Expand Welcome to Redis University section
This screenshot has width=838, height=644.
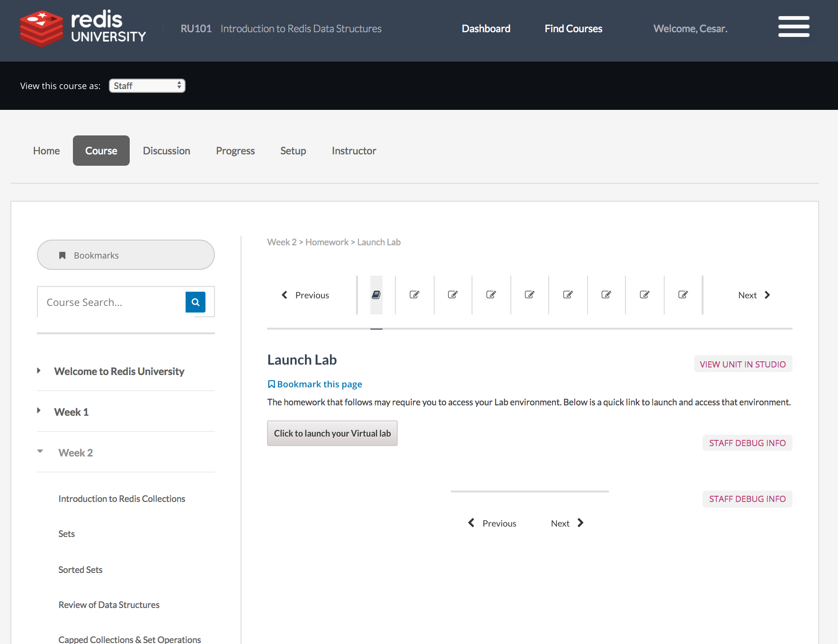click(x=119, y=371)
